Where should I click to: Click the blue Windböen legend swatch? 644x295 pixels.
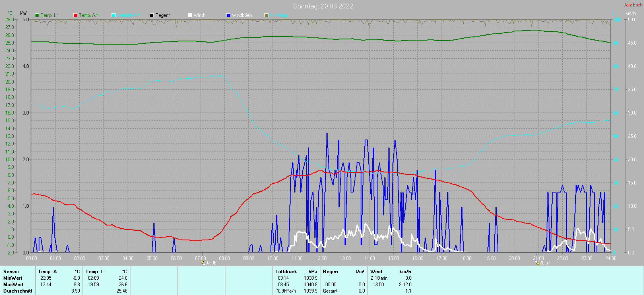[x=228, y=15]
